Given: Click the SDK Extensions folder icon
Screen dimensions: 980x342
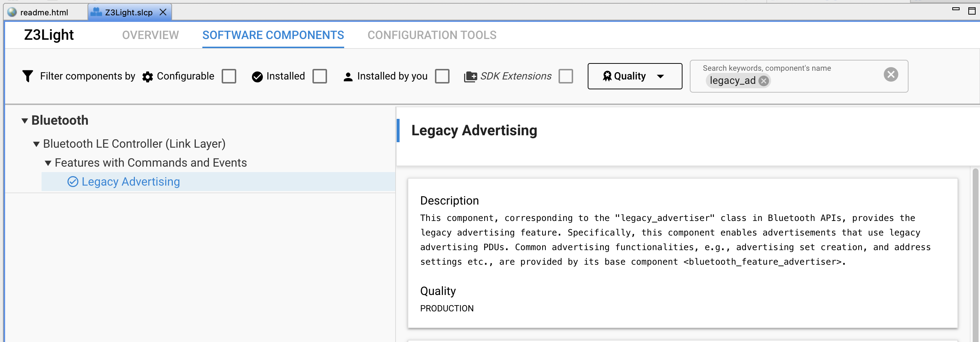Looking at the screenshot, I should [470, 77].
